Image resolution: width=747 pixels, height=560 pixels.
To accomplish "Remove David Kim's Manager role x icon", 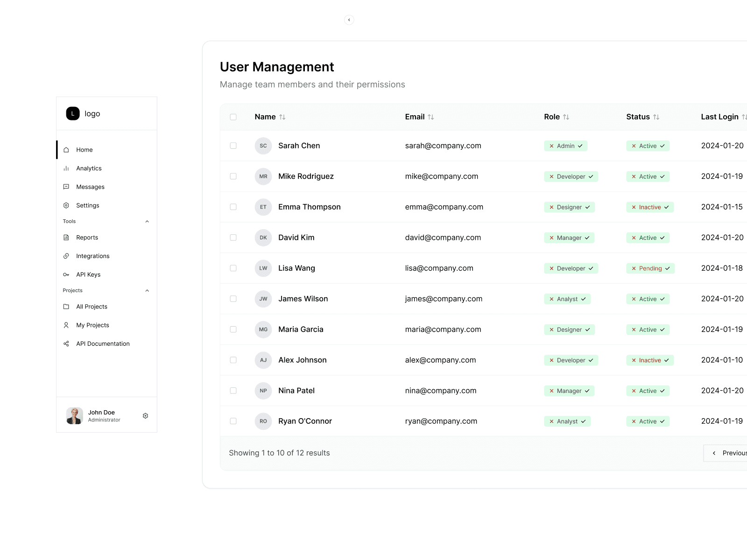I will click(x=552, y=238).
